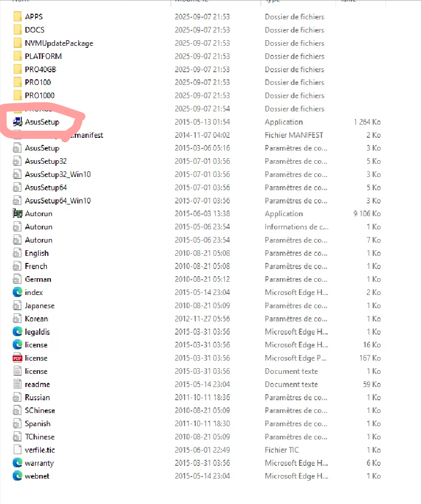Select the Spanish settings file icon

click(18, 424)
